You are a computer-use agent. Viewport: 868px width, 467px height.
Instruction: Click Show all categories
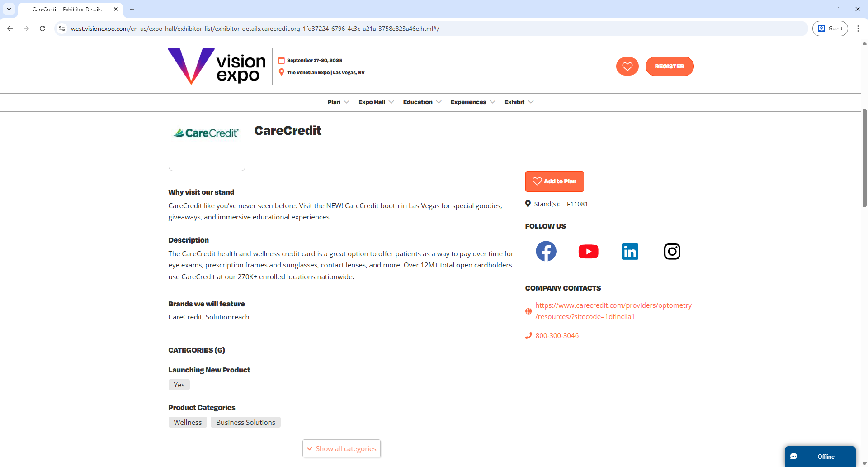(341, 448)
